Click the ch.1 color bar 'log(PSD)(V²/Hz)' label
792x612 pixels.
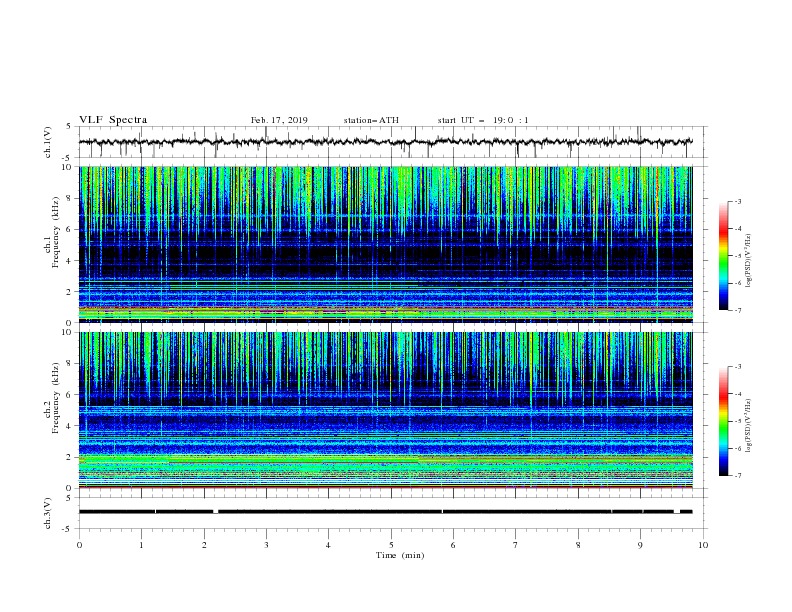point(749,261)
